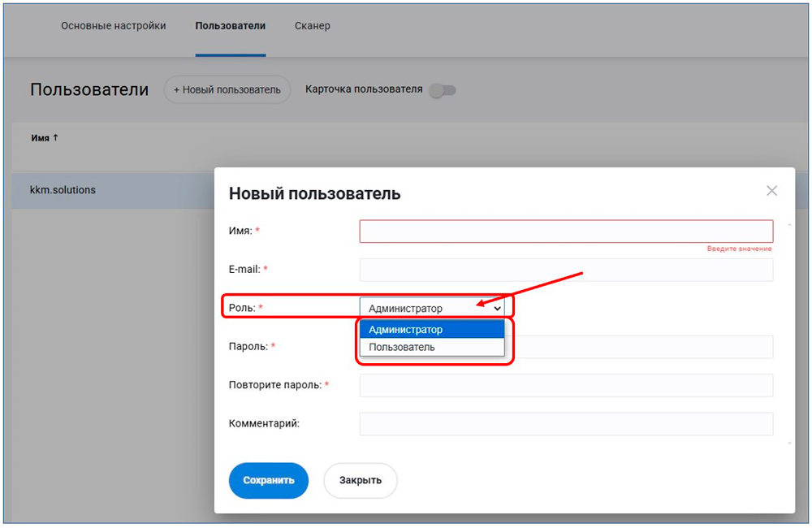
Task: Click the Закрыть button
Action: tap(360, 480)
